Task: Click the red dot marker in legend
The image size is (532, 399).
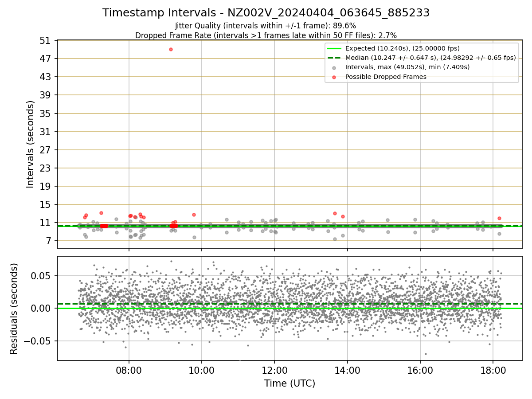Action: tap(334, 77)
